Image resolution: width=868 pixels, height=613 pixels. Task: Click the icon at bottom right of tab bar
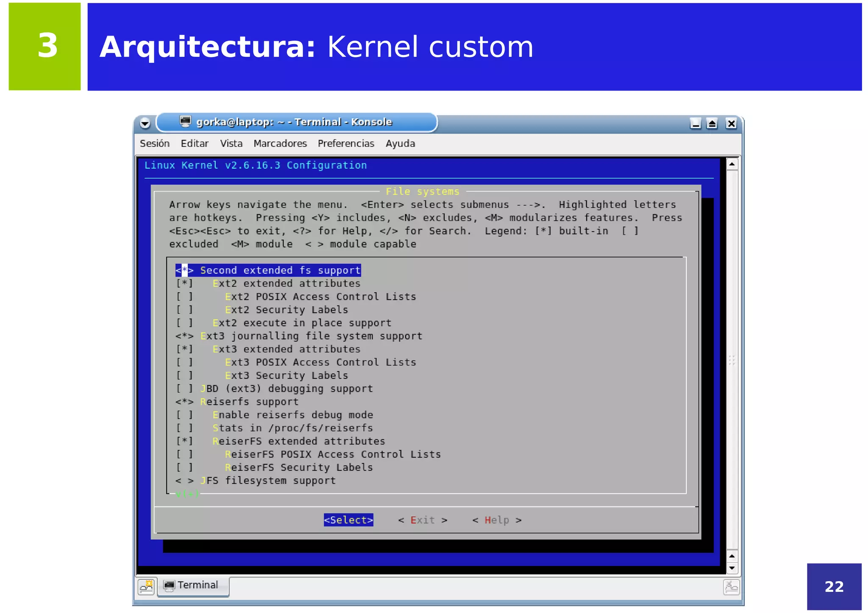click(731, 587)
